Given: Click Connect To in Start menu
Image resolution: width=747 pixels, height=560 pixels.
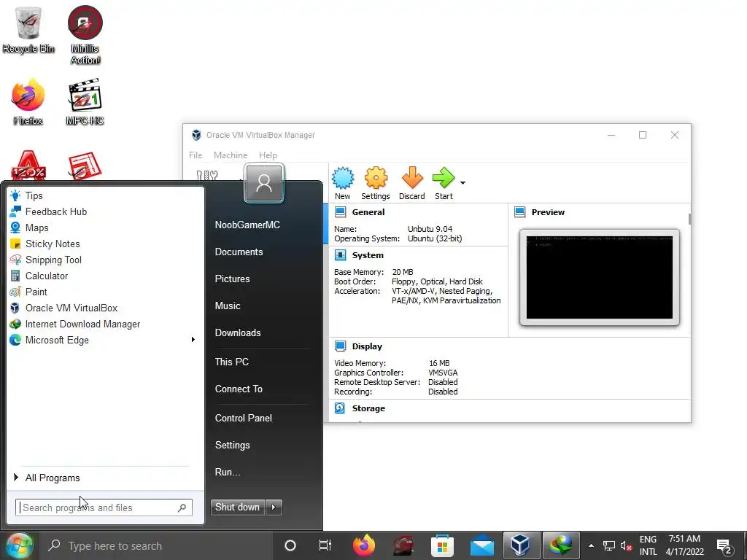Looking at the screenshot, I should point(239,389).
